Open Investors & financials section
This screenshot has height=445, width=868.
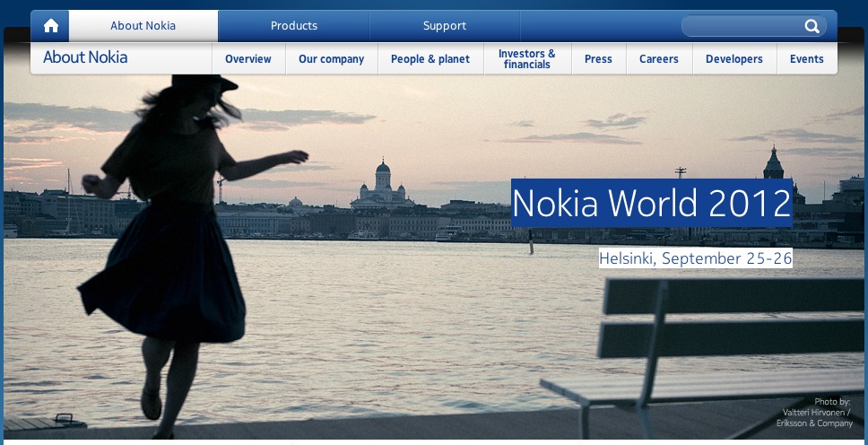(527, 58)
